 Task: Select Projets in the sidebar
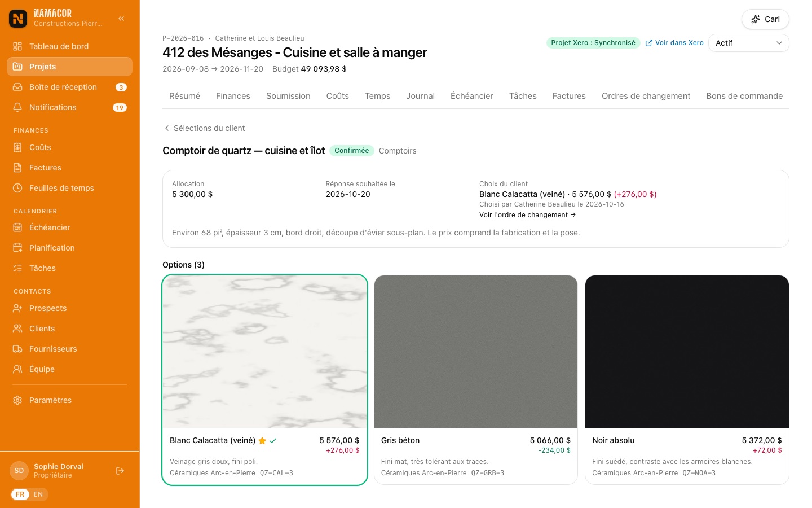click(x=69, y=67)
